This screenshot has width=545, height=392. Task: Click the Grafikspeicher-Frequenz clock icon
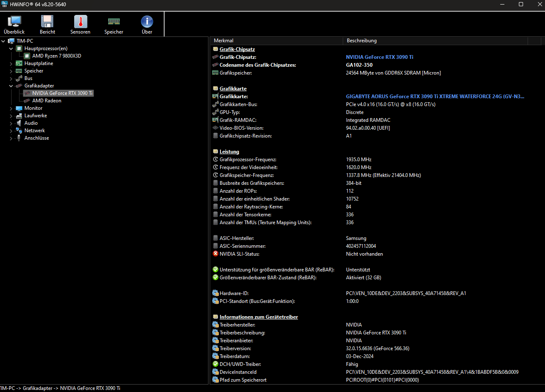[x=215, y=175]
